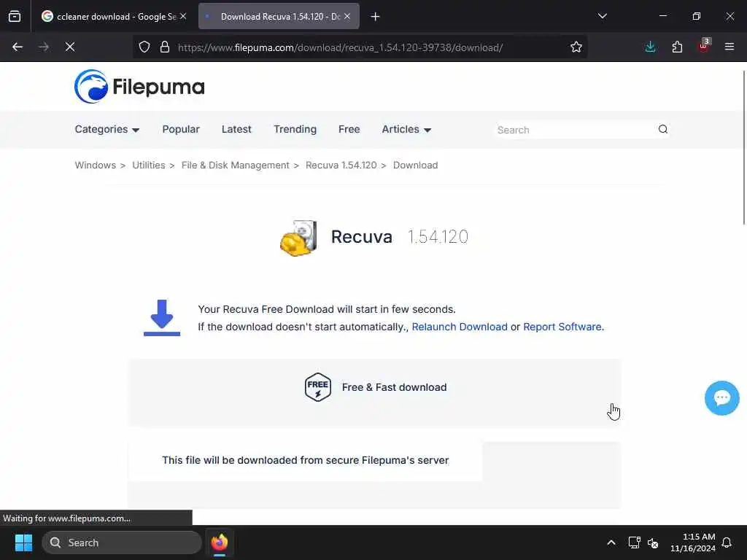Open network status tray icon

pos(634,542)
